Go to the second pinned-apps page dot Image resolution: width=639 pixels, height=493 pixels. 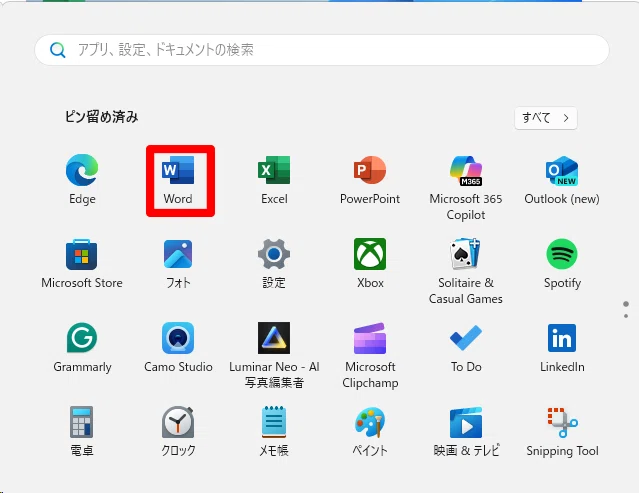point(626,316)
